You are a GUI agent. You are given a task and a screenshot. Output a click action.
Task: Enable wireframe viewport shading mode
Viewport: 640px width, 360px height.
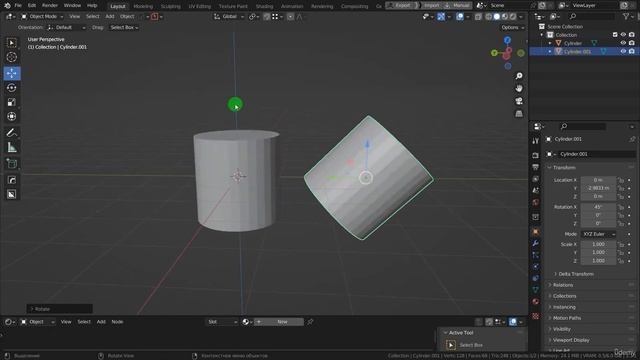[x=489, y=17]
